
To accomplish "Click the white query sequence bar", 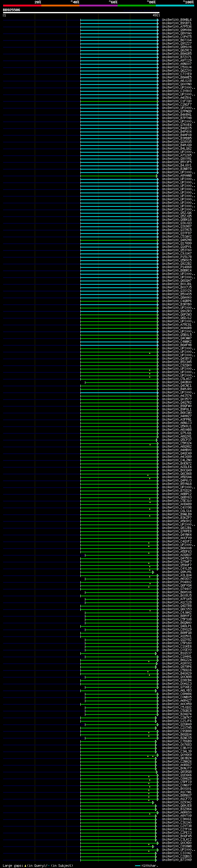I will point(81,13).
